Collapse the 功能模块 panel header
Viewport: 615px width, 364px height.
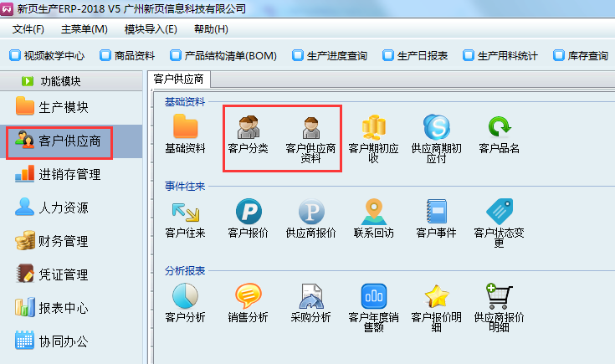[x=71, y=81]
